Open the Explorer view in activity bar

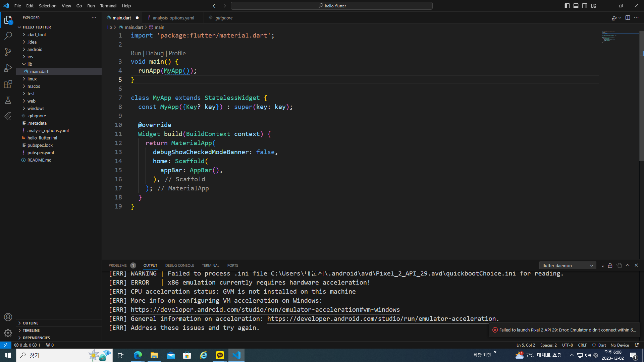tap(8, 20)
